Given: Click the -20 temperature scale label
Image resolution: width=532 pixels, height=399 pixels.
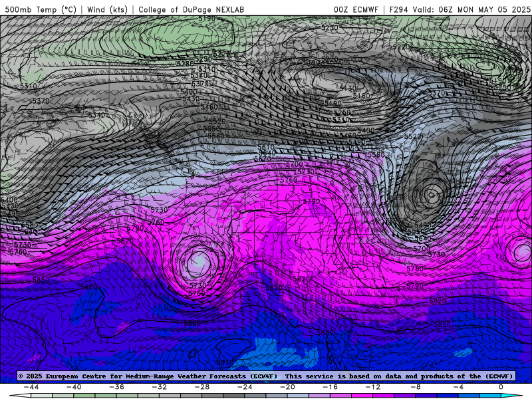Looking at the screenshot, I should pos(288,387).
